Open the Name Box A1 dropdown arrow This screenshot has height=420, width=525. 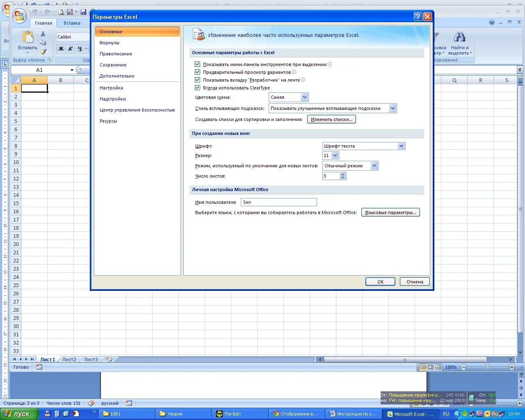tap(72, 70)
